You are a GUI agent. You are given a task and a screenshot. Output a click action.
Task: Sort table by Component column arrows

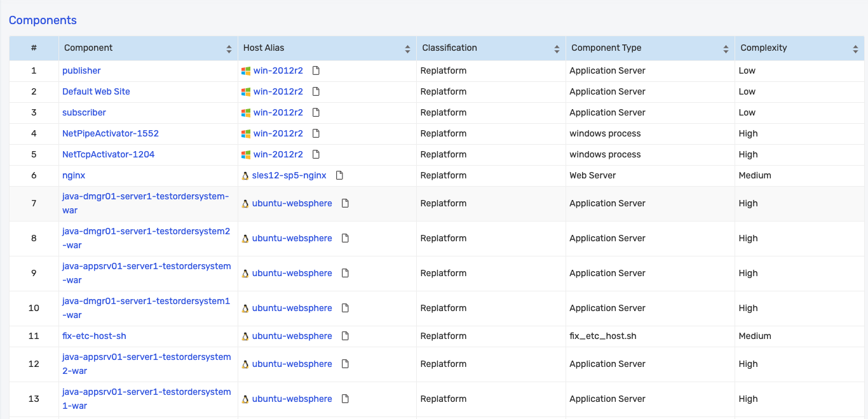(x=229, y=49)
